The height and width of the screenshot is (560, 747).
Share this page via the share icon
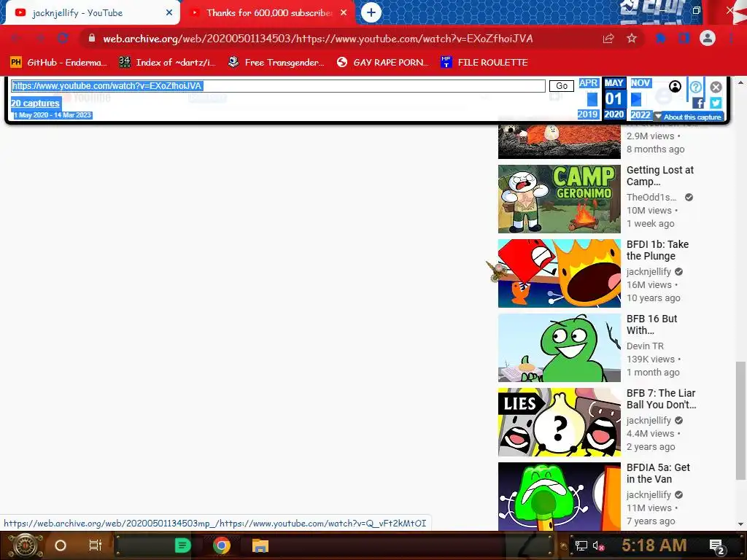(608, 39)
